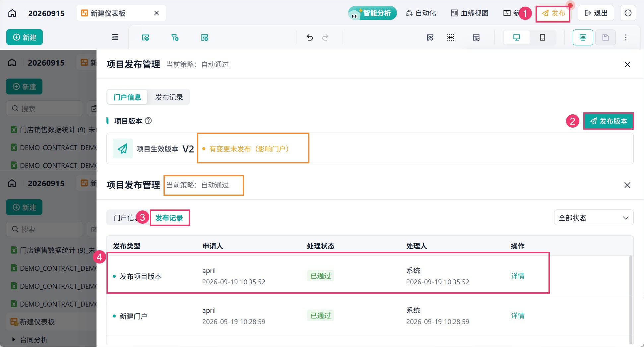Click the add table component icon
Viewport: 644px width, 347px height.
pyautogui.click(x=205, y=37)
